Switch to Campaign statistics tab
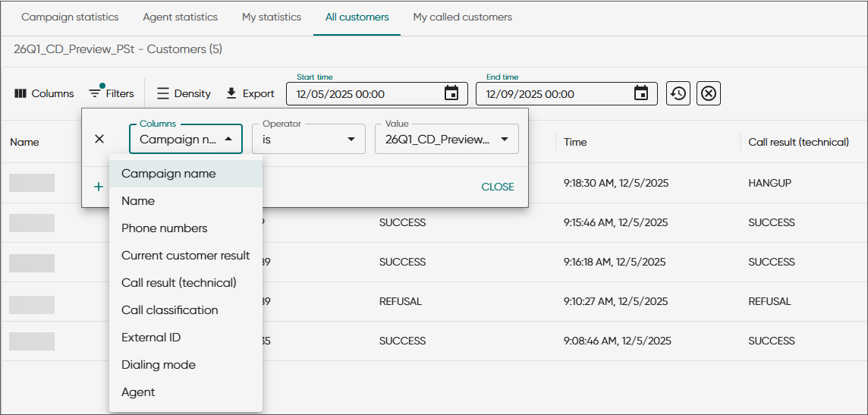The image size is (868, 415). [x=70, y=17]
